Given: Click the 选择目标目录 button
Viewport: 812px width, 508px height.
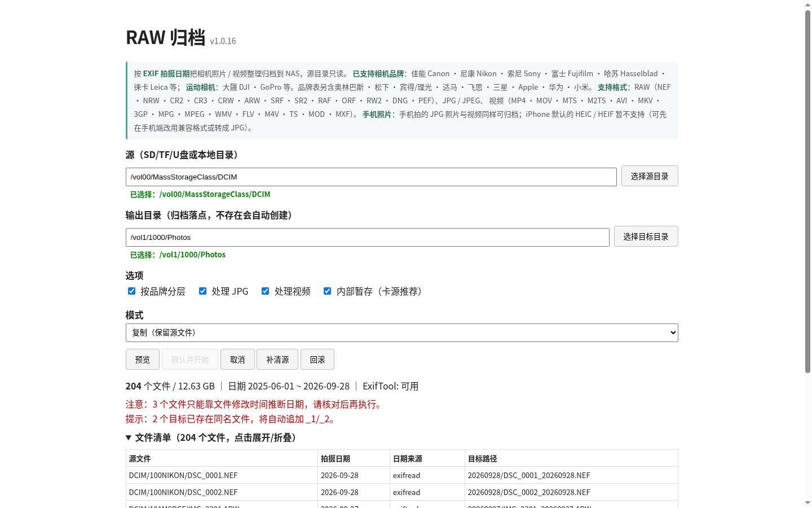Looking at the screenshot, I should coord(646,237).
